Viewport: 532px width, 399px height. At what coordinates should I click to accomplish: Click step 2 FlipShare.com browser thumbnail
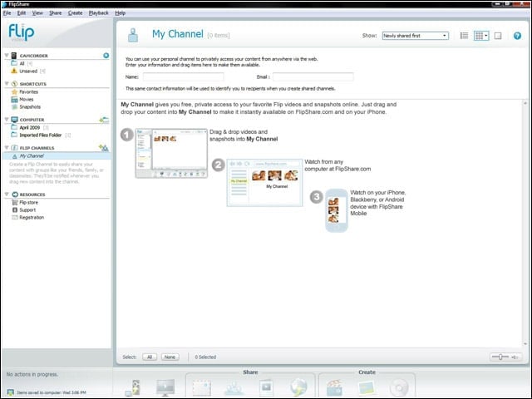coord(264,183)
